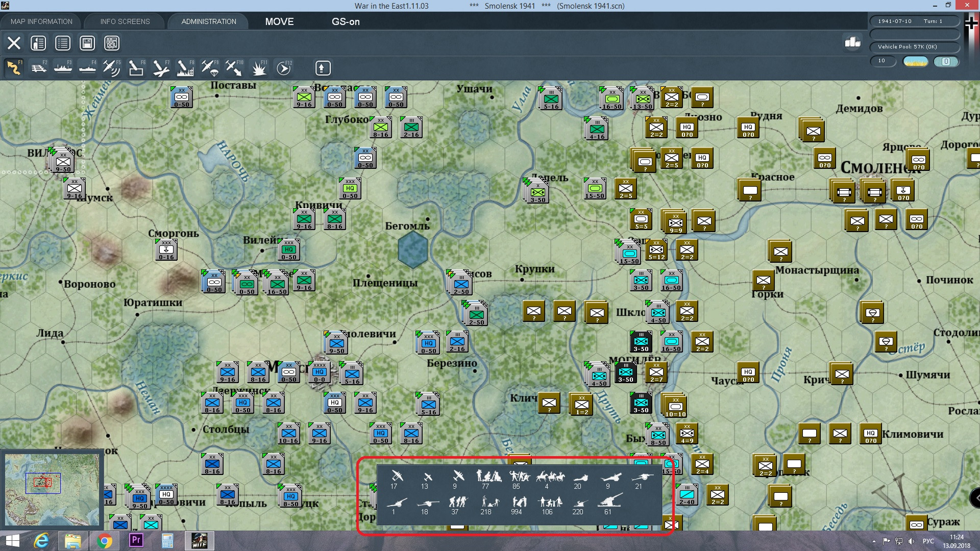Click the weather sky-and-wheat indicator

(x=915, y=61)
